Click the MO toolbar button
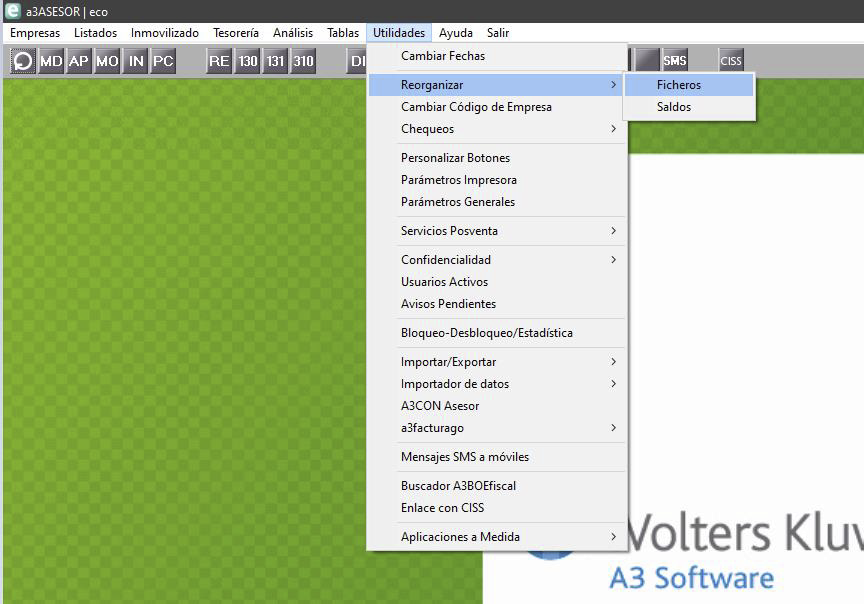 (107, 61)
